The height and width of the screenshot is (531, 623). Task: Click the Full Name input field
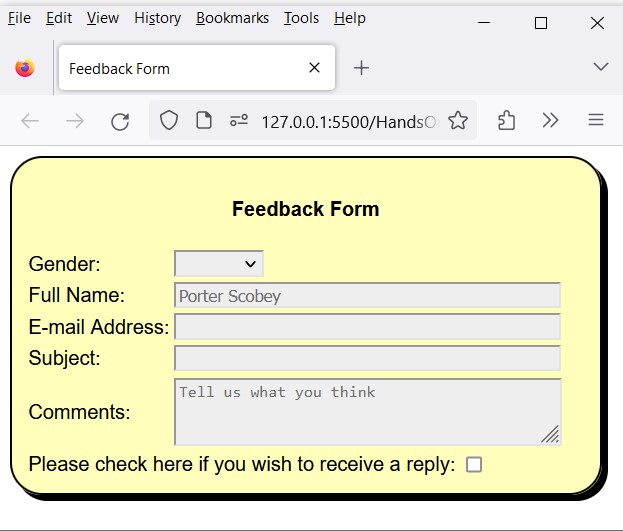(368, 295)
